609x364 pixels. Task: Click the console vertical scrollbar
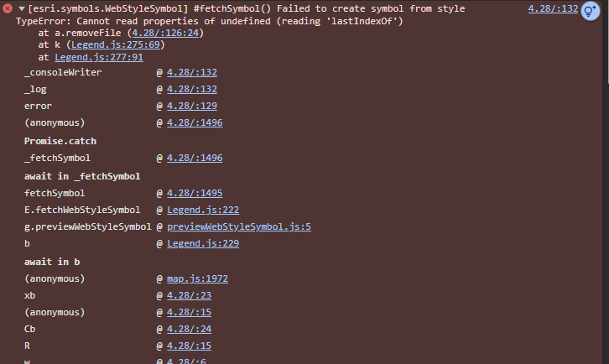[606, 43]
